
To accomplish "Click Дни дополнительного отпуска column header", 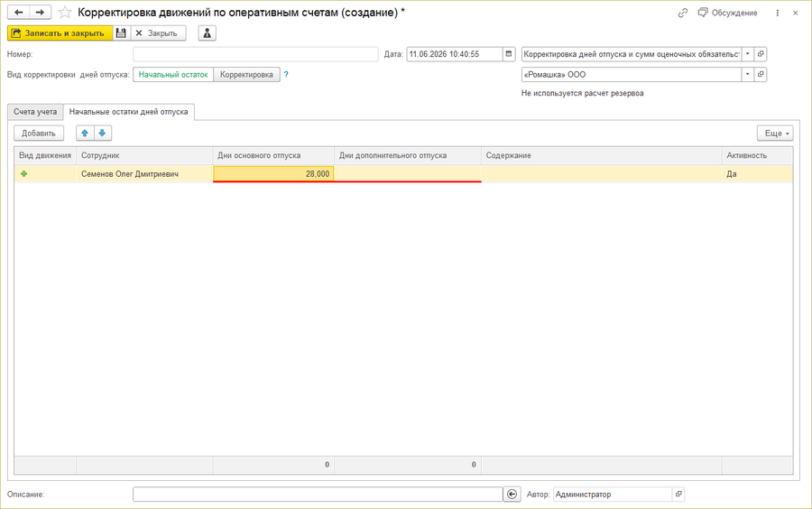I will (408, 155).
